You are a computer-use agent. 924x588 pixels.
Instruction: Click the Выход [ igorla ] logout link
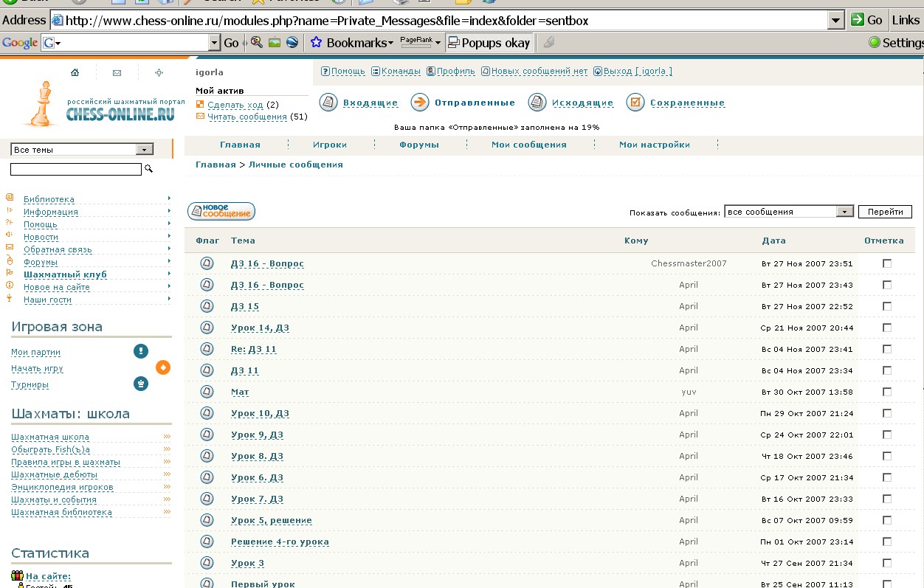point(638,72)
